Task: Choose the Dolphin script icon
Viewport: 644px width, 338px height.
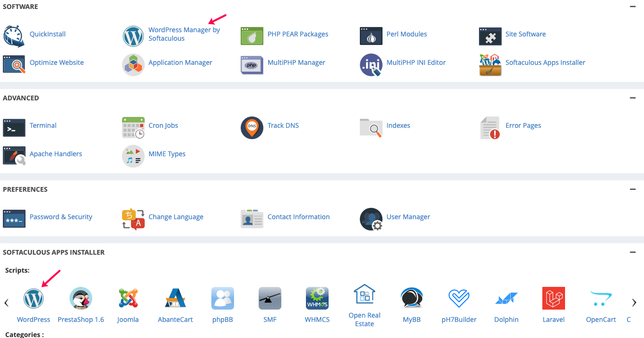Action: click(506, 299)
